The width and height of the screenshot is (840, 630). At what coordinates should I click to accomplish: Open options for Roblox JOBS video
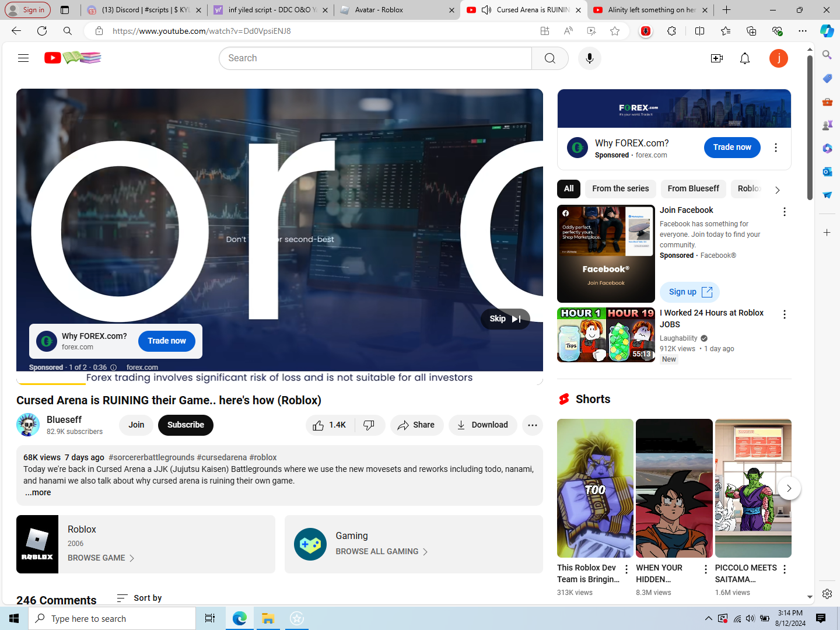pyautogui.click(x=785, y=314)
